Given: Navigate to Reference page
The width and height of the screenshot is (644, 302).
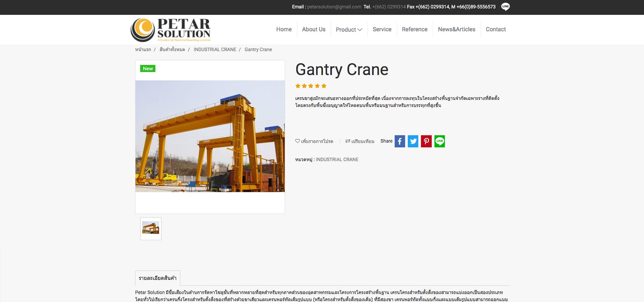Looking at the screenshot, I should point(414,29).
